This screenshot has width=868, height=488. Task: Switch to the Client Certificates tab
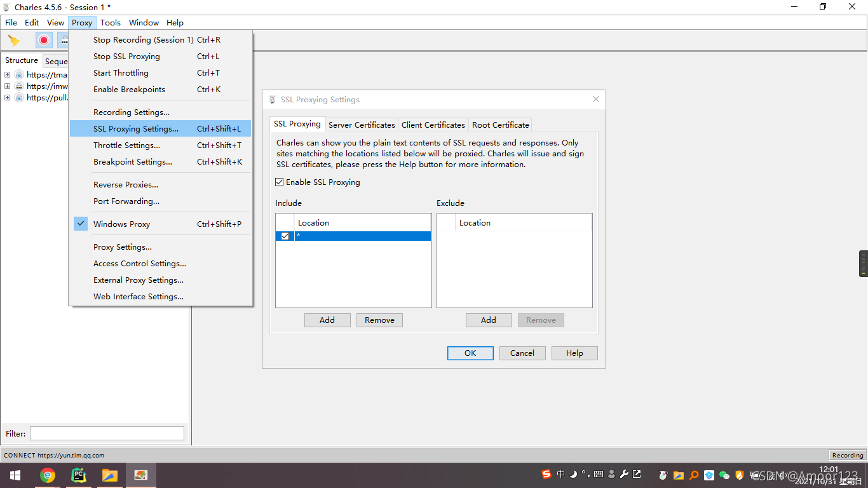click(433, 125)
